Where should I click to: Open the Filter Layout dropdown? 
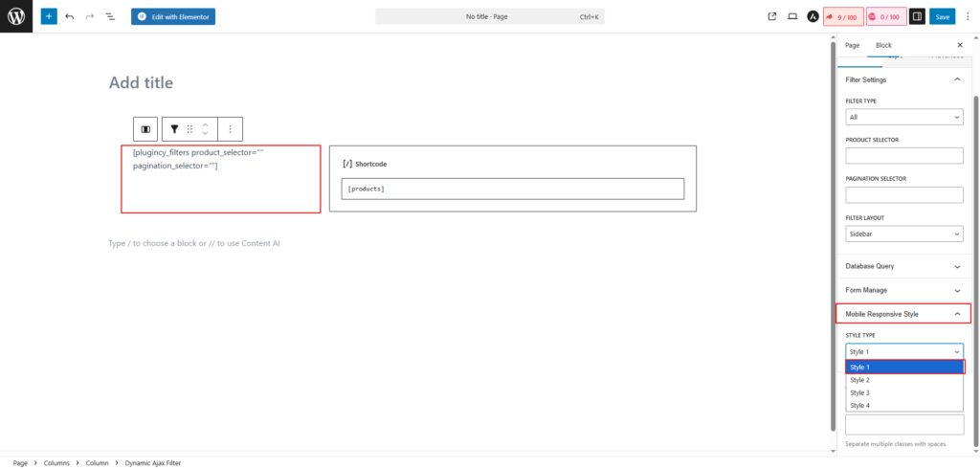(903, 234)
